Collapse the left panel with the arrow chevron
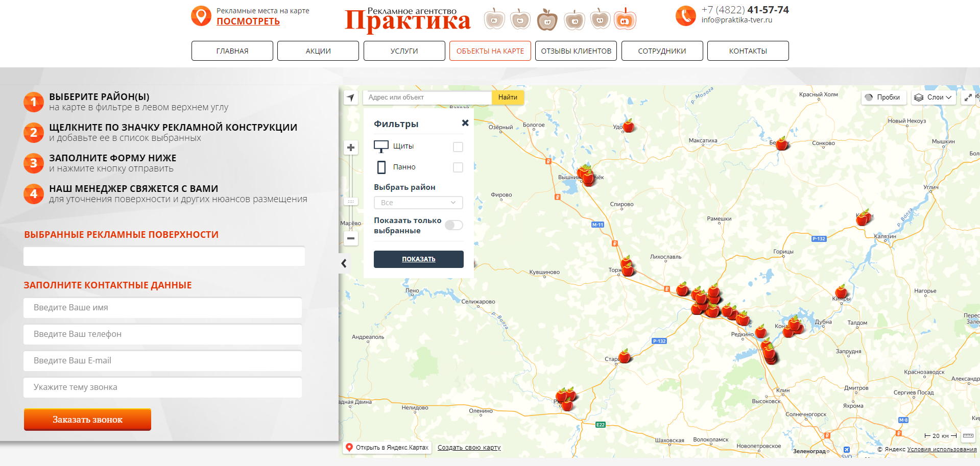Screen dimensions: 980x466 pyautogui.click(x=344, y=263)
